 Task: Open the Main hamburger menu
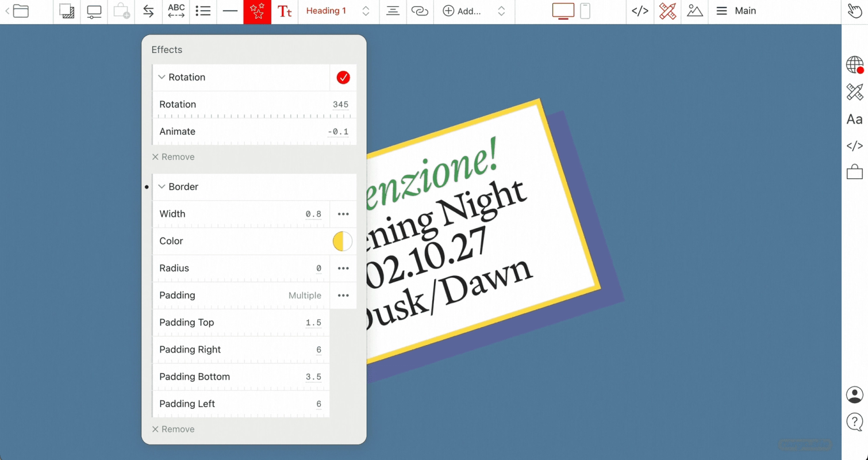pyautogui.click(x=736, y=11)
